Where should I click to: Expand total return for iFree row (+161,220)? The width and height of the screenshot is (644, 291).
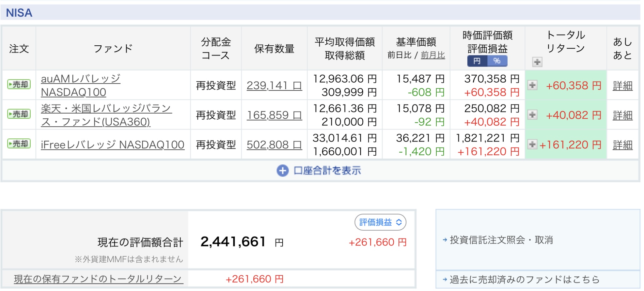(532, 144)
